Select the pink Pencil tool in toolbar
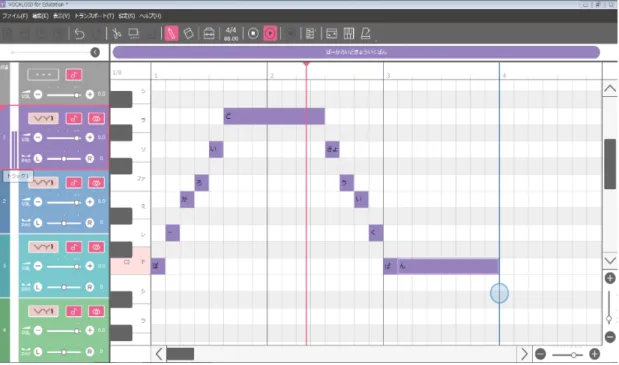This screenshot has width=619, height=365. coord(171,34)
